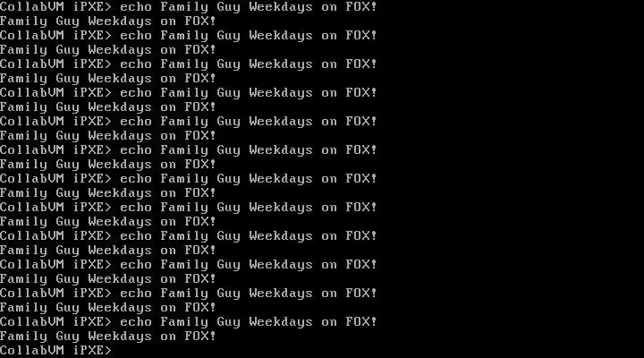The image size is (644, 358).
Task: Click the empty CollabVM iPXE> prompt line
Action: click(55, 350)
